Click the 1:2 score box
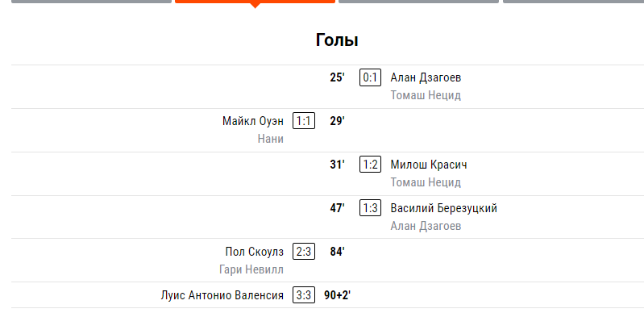The width and height of the screenshot is (644, 313). click(x=370, y=165)
